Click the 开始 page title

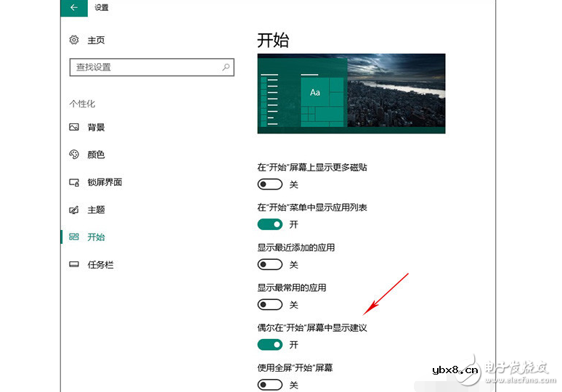(273, 40)
